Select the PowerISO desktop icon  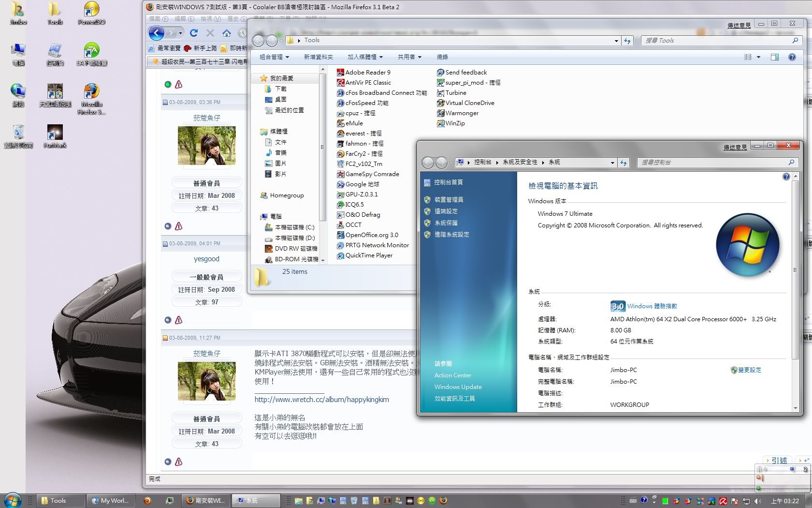pos(91,13)
